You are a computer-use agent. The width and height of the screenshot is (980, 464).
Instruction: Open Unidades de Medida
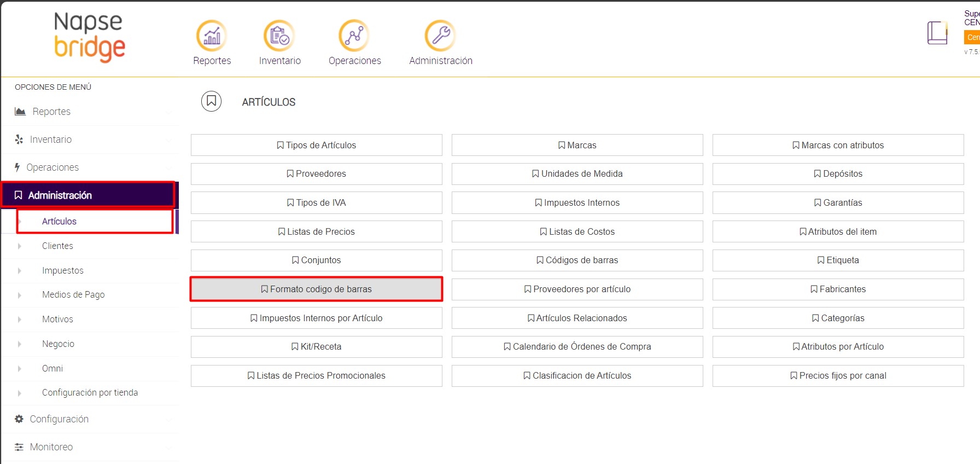[x=577, y=173]
